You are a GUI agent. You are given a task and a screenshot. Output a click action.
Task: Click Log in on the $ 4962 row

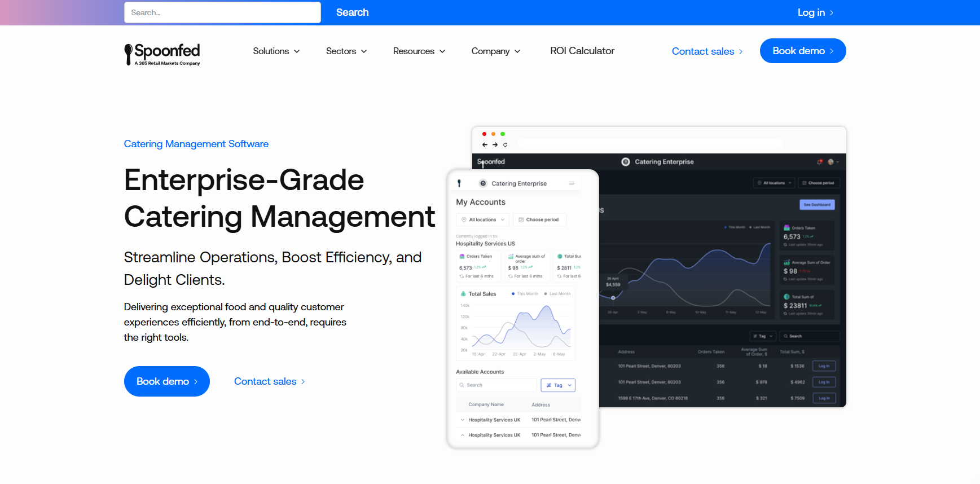click(824, 382)
